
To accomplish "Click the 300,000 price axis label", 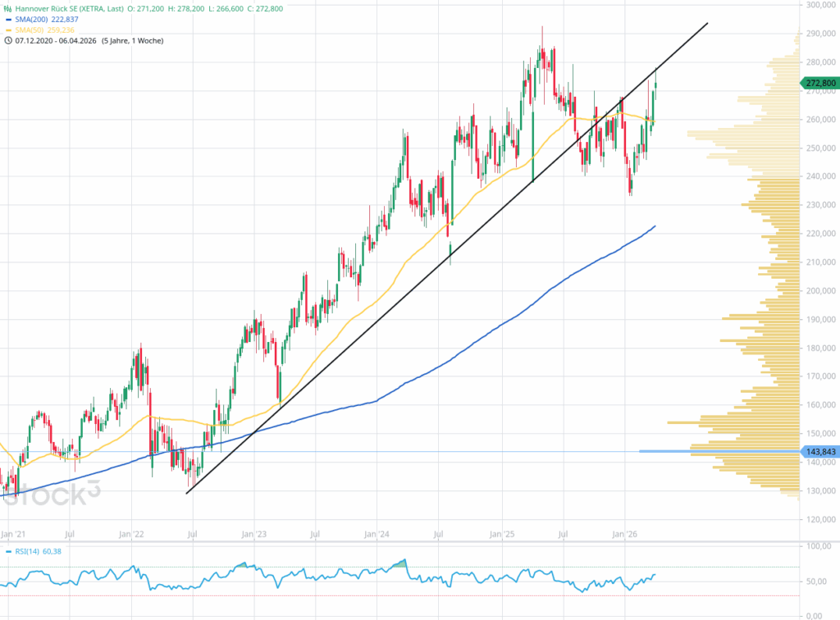I will click(x=821, y=5).
